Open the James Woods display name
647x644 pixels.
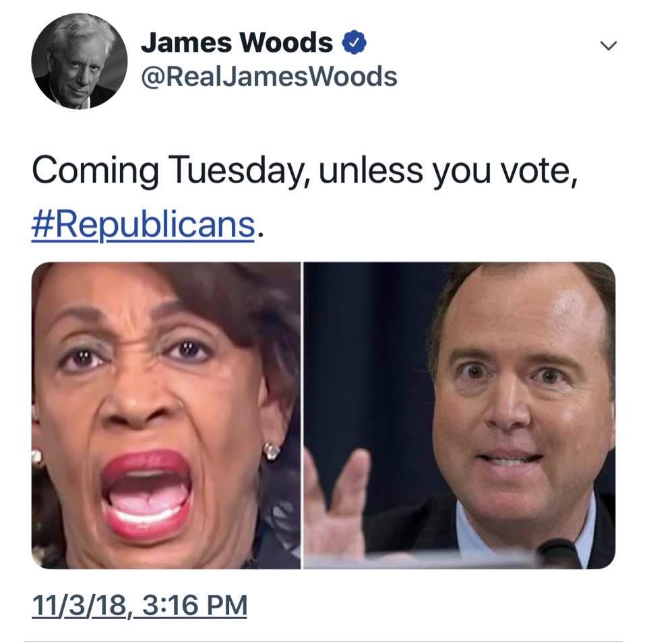point(237,42)
